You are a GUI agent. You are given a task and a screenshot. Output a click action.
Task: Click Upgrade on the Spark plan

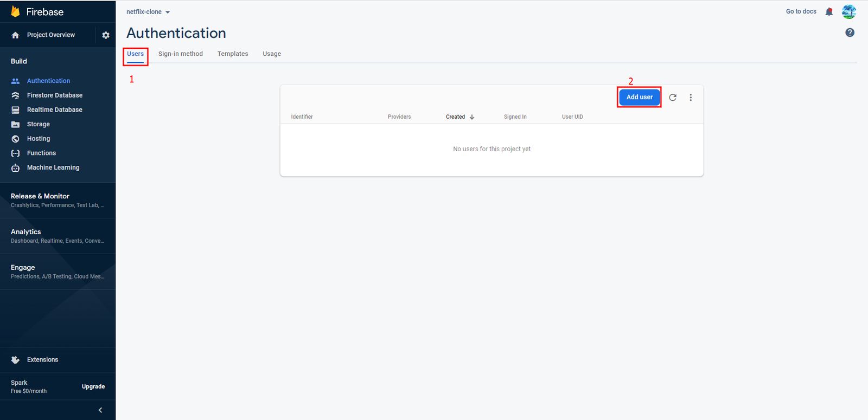coord(93,386)
